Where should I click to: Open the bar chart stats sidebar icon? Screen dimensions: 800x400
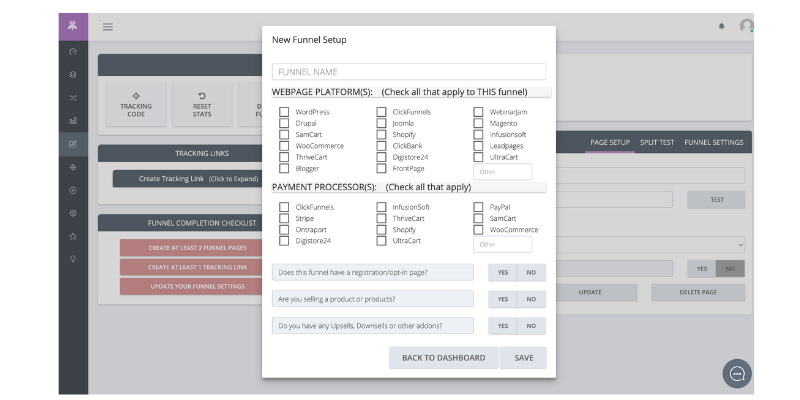(73, 121)
